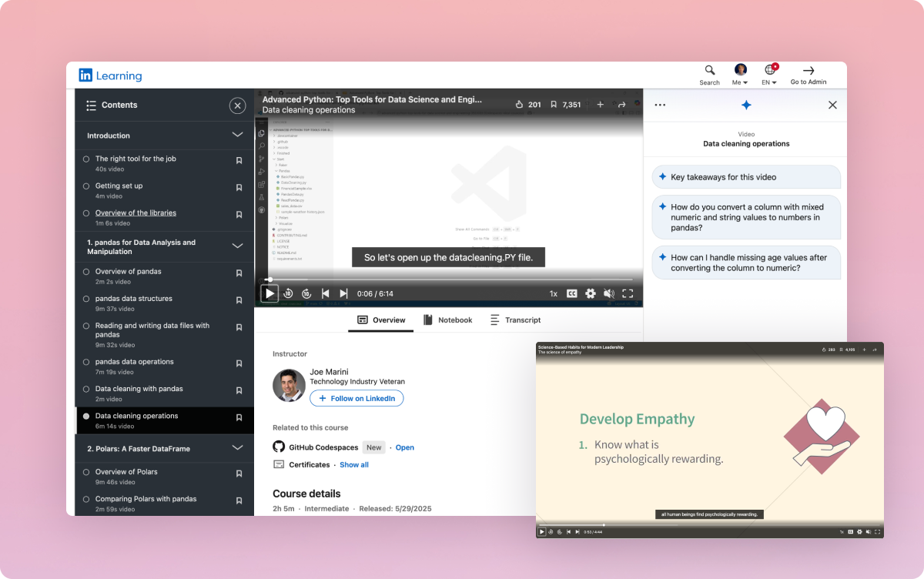Share the main video
The image size is (924, 579).
(622, 105)
